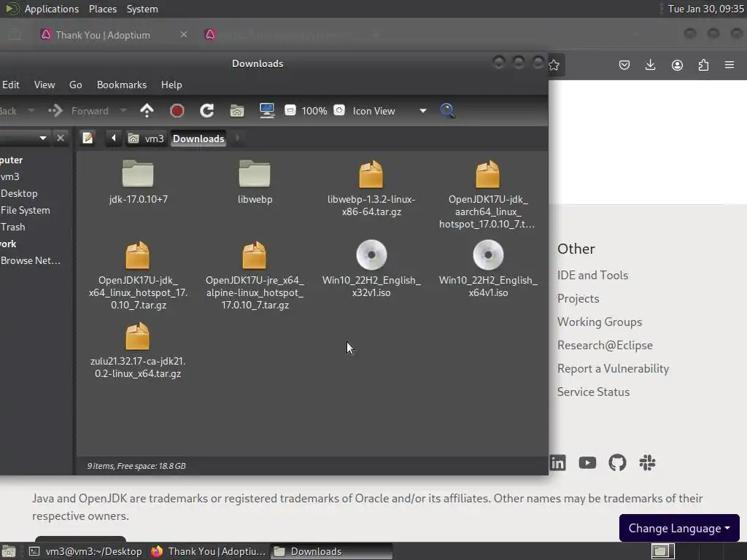Select OpenJDK17U-jre_x64_alpine-linux archive icon

(255, 255)
